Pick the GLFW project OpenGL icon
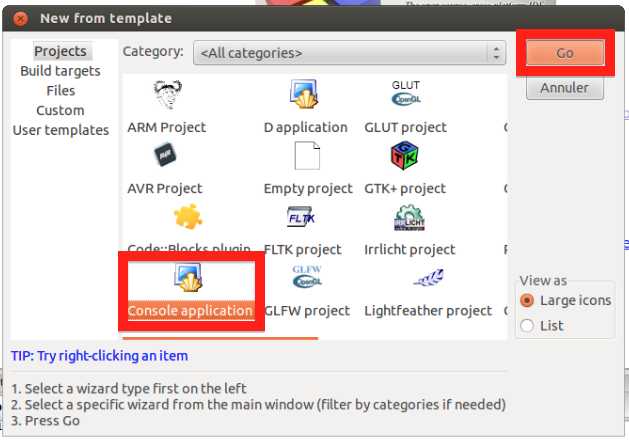 [307, 277]
